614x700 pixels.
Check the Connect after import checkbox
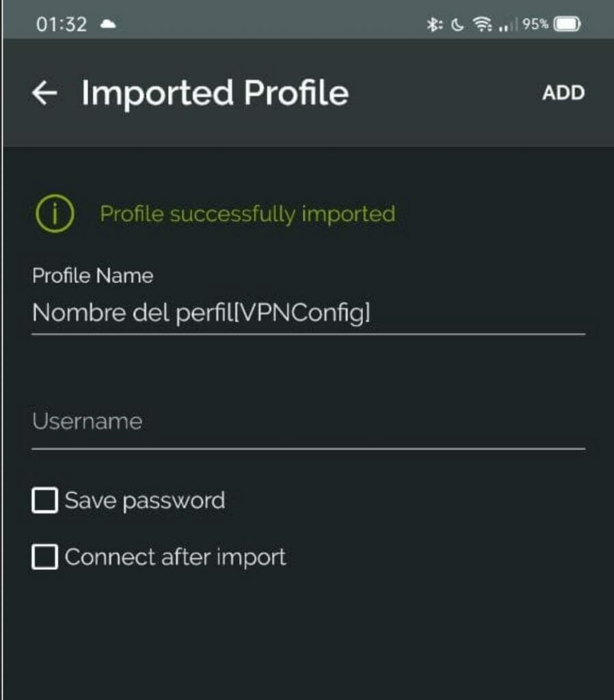(44, 556)
